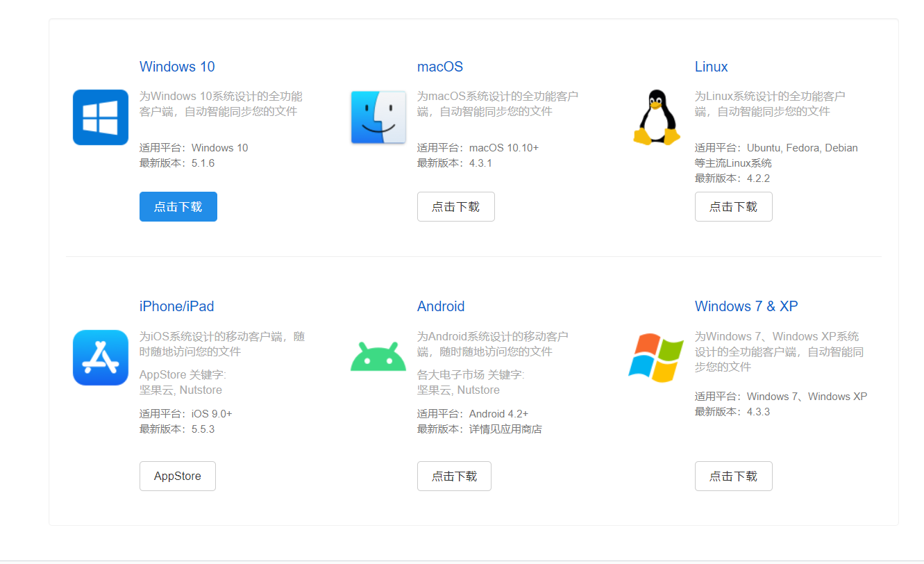Open the Windows 7 & XP heading link
This screenshot has width=924, height=564.
click(746, 306)
